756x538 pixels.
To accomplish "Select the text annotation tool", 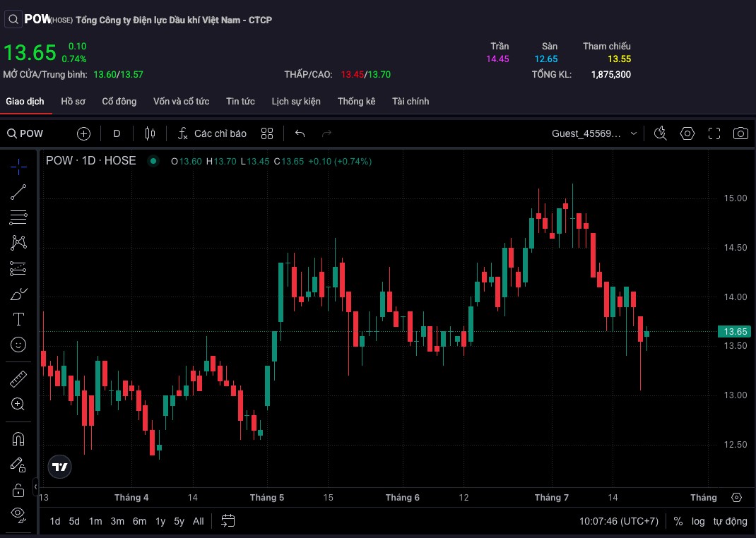I will 18,319.
